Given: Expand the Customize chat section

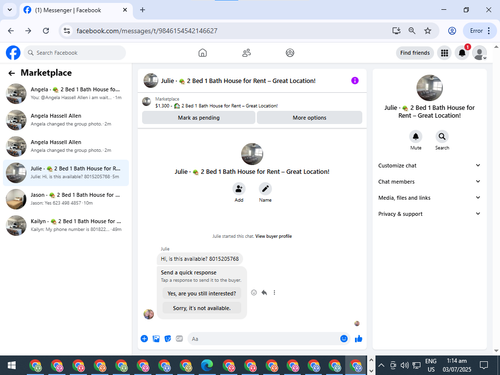Looking at the screenshot, I should pos(429,165).
